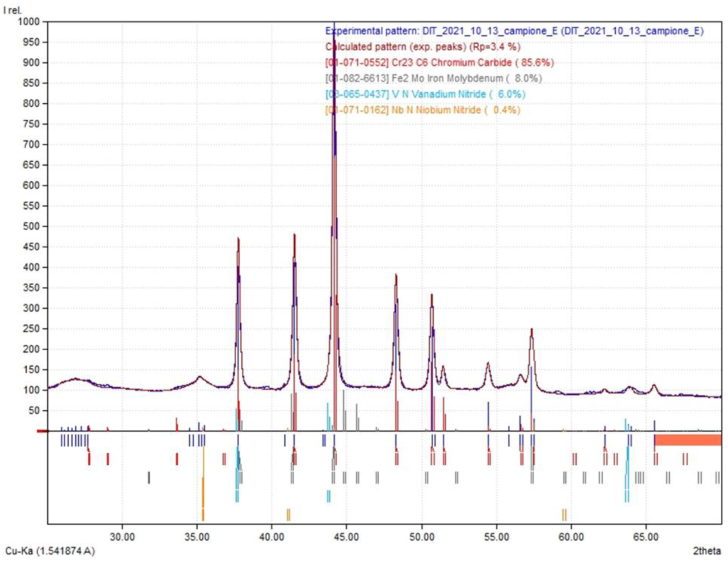
Task: Select the Calculated pattern (Rp=3.4 %) legend entry
Action: [423, 46]
